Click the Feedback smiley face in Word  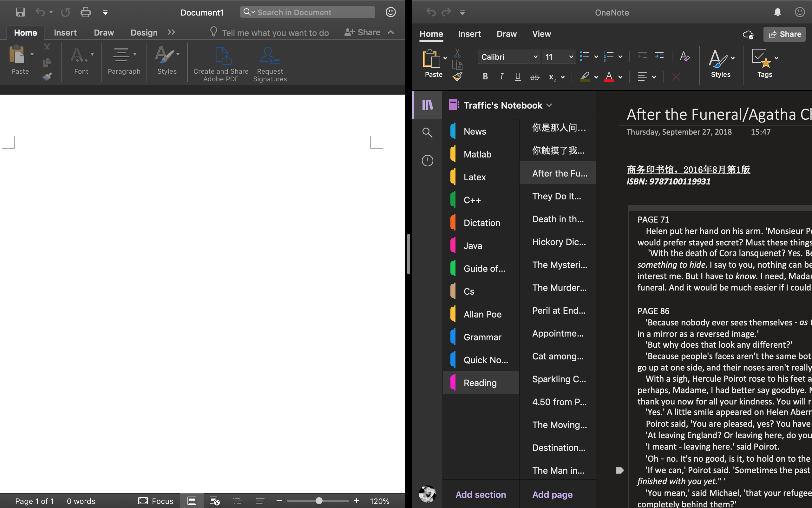tap(390, 12)
